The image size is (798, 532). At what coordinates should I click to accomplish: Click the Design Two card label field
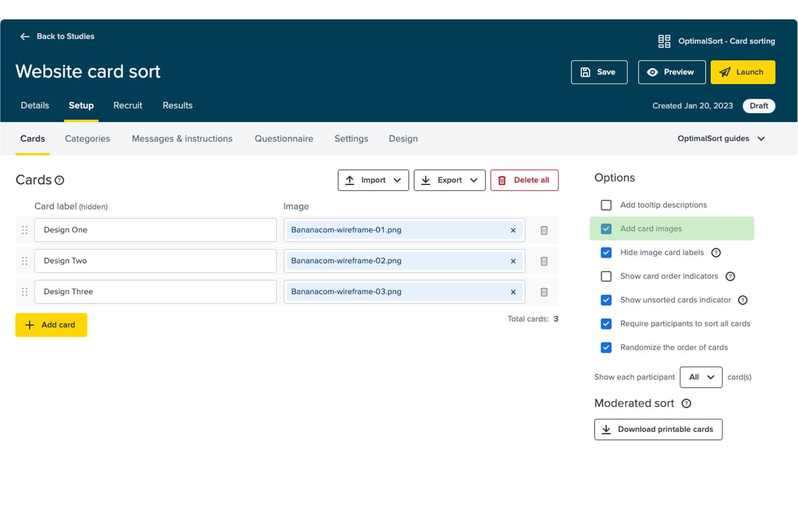155,261
